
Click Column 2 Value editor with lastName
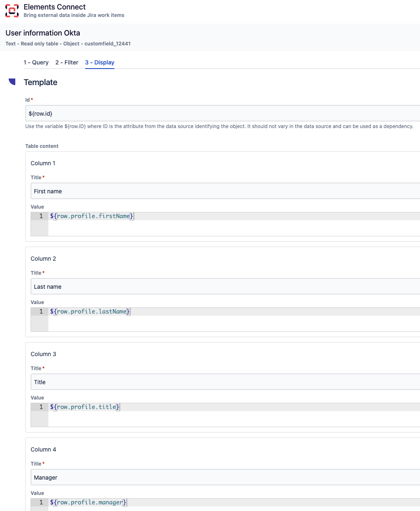(225, 319)
